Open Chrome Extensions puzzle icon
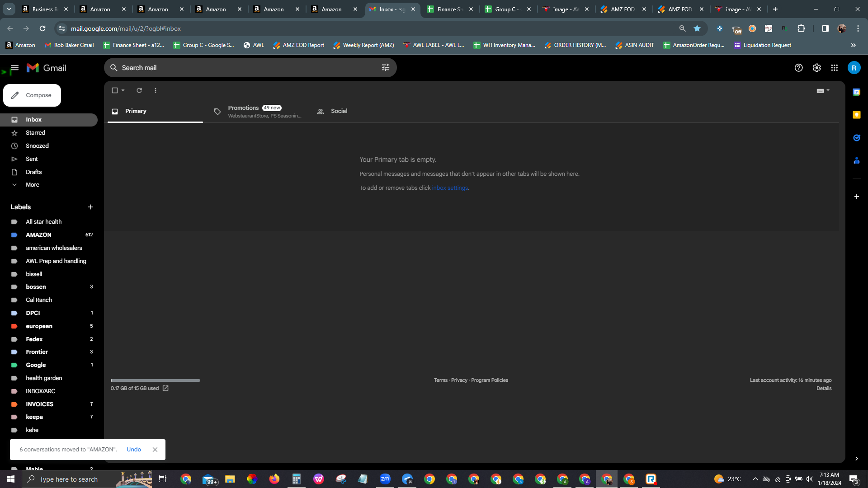The width and height of the screenshot is (868, 488). click(x=802, y=28)
